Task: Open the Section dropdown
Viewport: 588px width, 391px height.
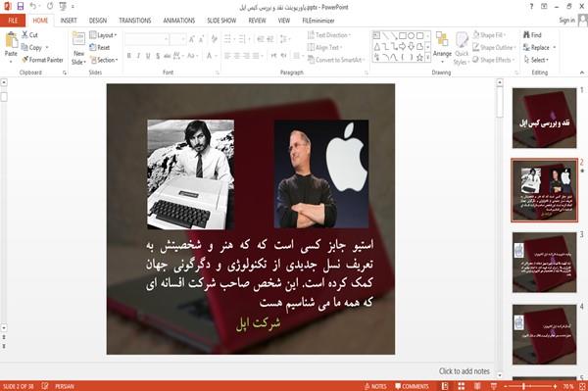Action: tap(104, 60)
